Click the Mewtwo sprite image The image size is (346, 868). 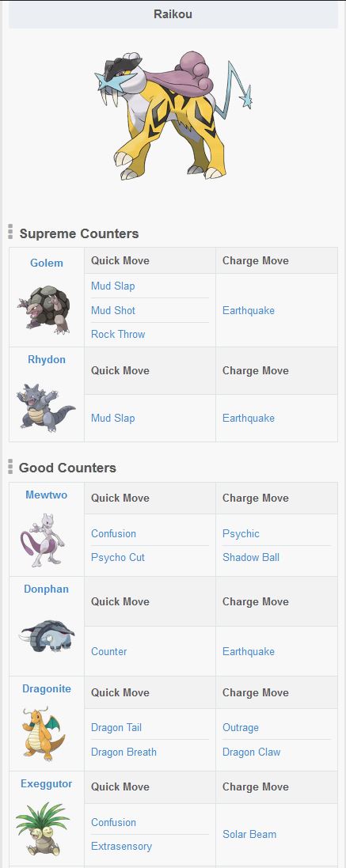[42, 540]
